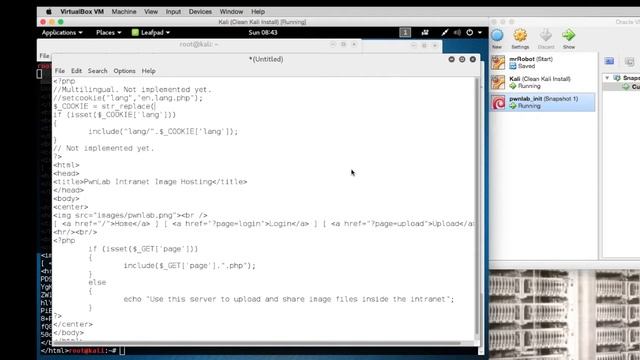
Task: Click the volume speaker icon in the Kali panel
Action: click(457, 32)
